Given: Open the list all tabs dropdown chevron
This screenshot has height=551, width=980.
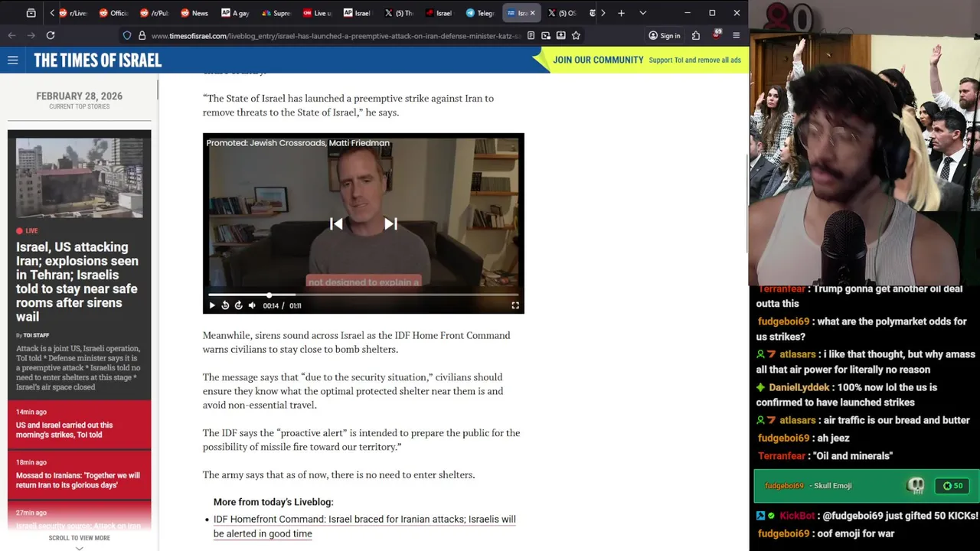Looking at the screenshot, I should [x=642, y=13].
